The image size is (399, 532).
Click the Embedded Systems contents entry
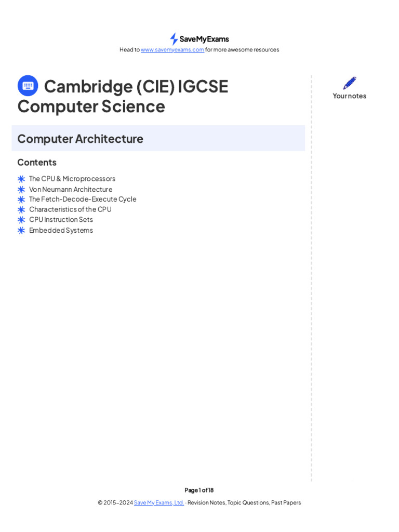click(61, 230)
